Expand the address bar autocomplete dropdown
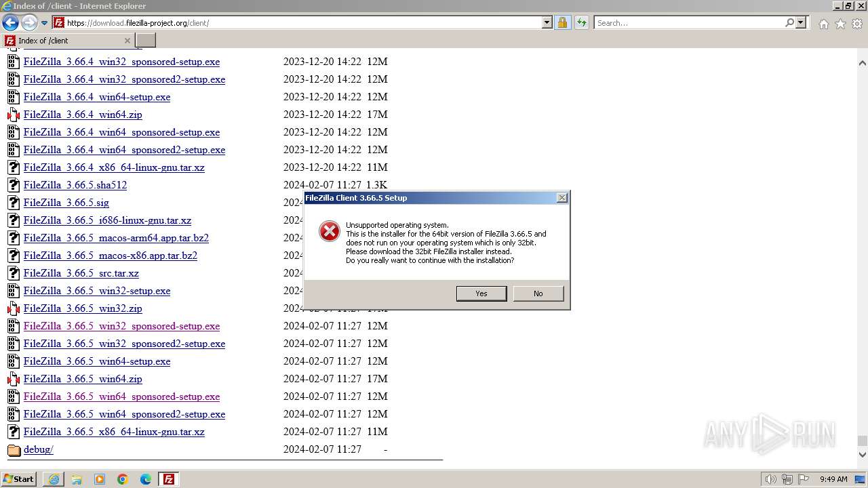 tap(547, 22)
